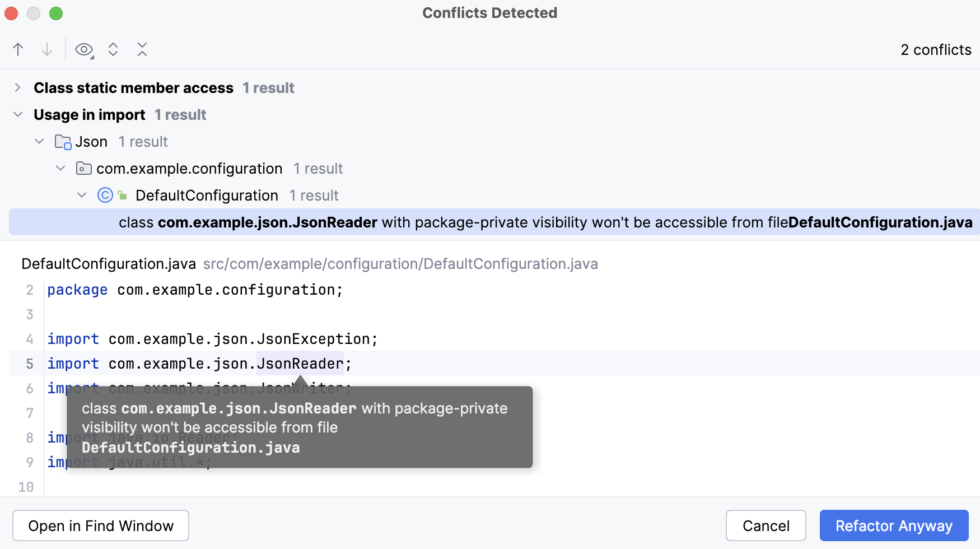980x549 pixels.
Task: Collapse the Json tree node
Action: point(39,141)
